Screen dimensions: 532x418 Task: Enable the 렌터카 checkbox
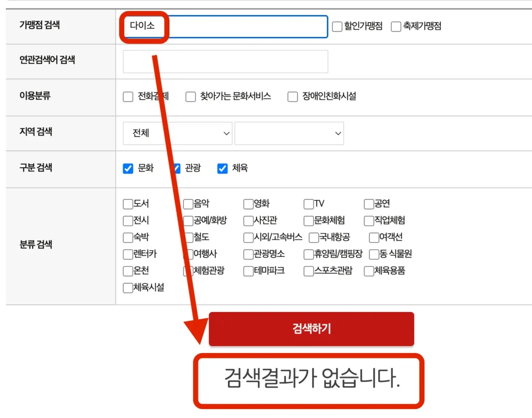pyautogui.click(x=128, y=254)
